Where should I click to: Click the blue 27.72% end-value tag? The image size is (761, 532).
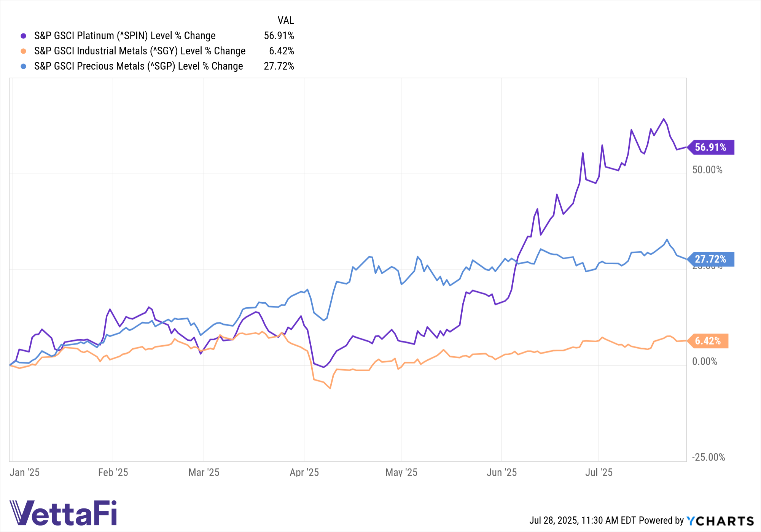pyautogui.click(x=710, y=259)
